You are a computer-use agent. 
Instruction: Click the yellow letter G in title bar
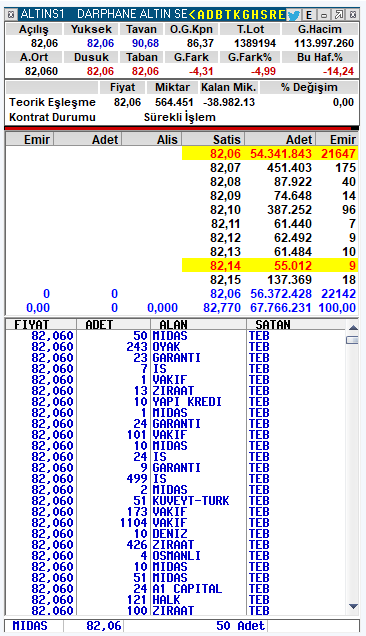tap(245, 15)
